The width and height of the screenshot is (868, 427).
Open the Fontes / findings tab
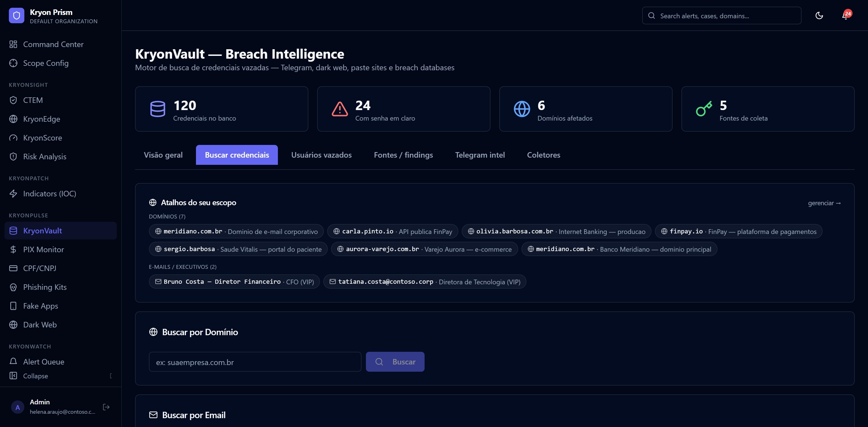pyautogui.click(x=403, y=155)
